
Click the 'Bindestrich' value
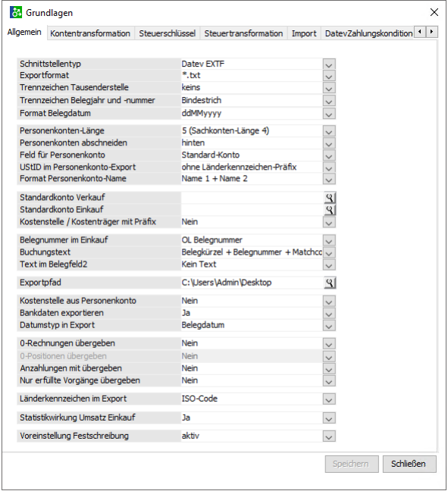(x=202, y=101)
